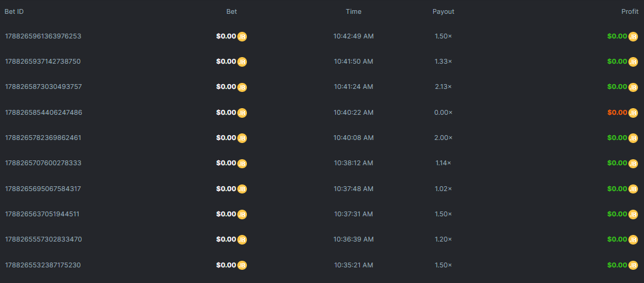Click the bet coin icon in the 10:41:24 AM row
The image size is (644, 283).
point(242,87)
